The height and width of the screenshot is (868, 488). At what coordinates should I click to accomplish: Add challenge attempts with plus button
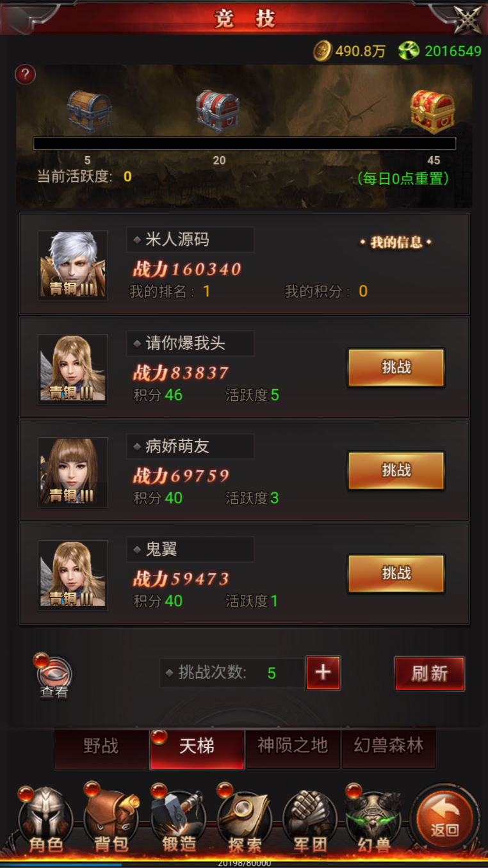coord(323,673)
